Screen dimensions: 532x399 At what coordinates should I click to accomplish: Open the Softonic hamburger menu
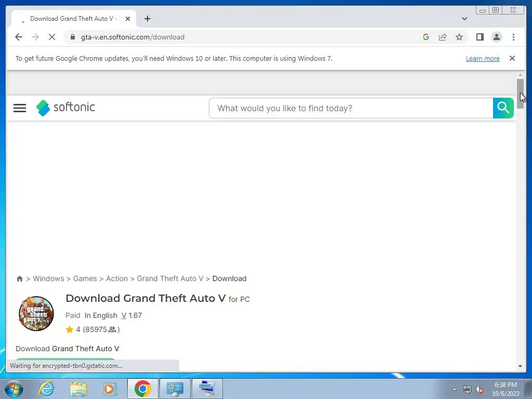click(x=20, y=108)
